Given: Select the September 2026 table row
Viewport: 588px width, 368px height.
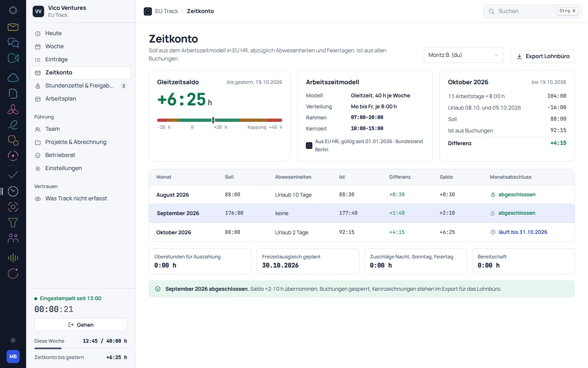Looking at the screenshot, I should point(362,213).
